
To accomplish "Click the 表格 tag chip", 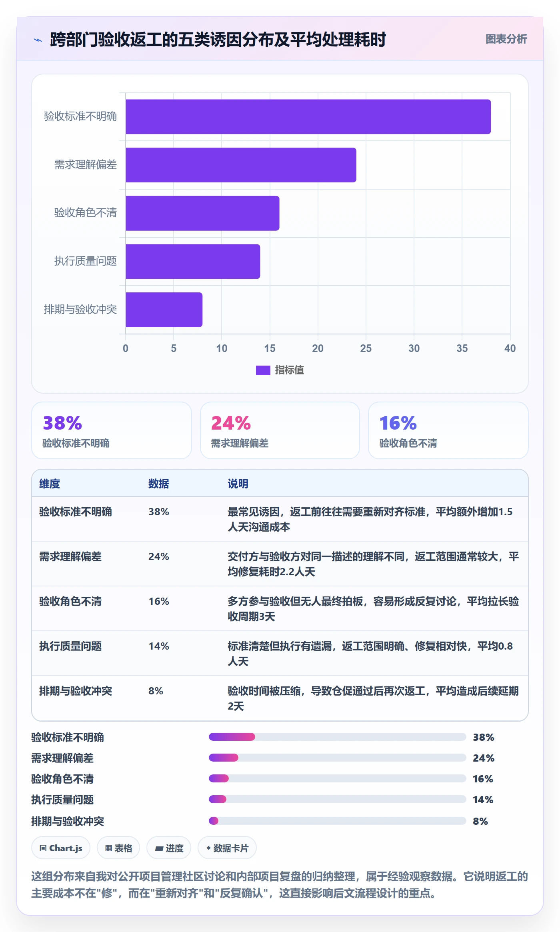I will pyautogui.click(x=118, y=848).
